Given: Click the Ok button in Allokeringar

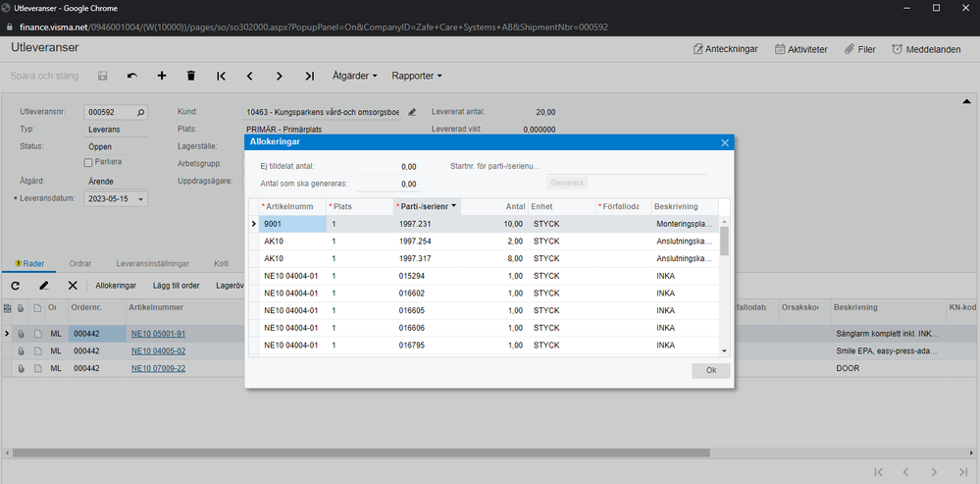Looking at the screenshot, I should (710, 370).
